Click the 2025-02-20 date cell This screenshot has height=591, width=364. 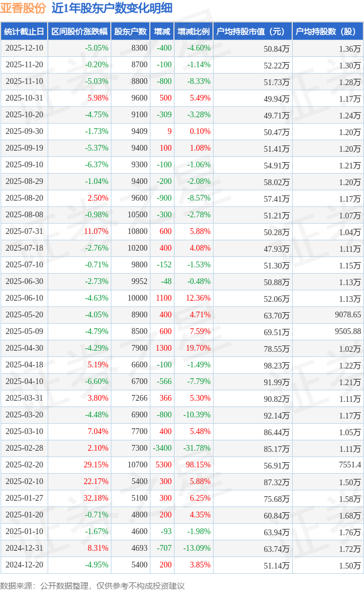(24, 465)
